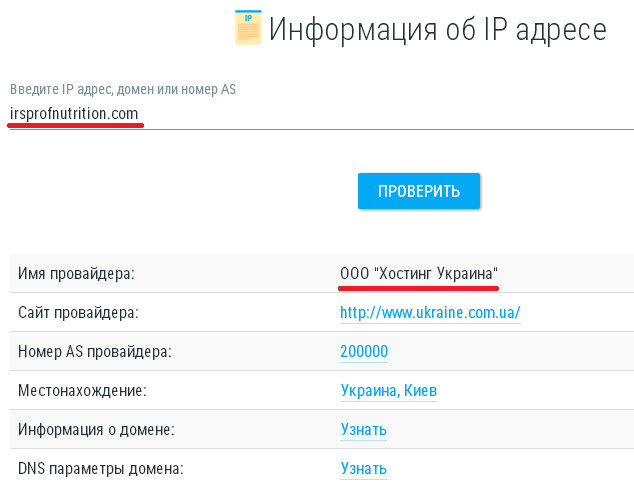Click the red underline beneath the entered domain
The image size is (634, 487).
pos(76,126)
